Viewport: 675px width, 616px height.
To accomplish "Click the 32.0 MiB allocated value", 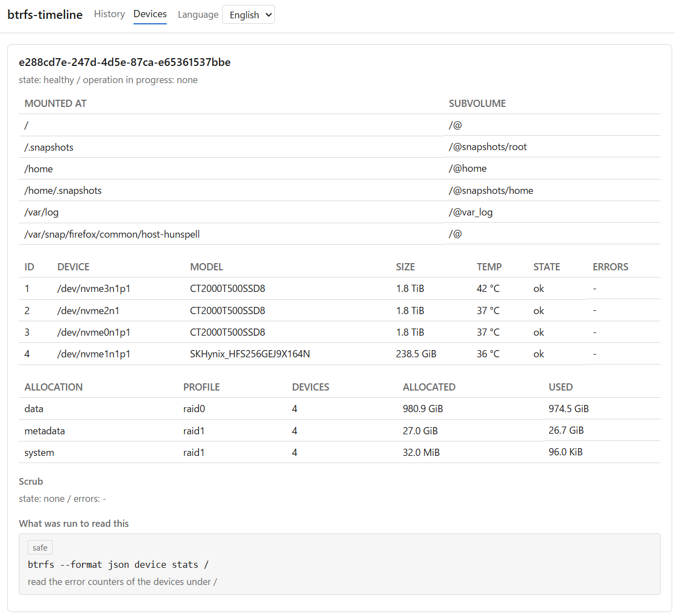I will point(421,453).
